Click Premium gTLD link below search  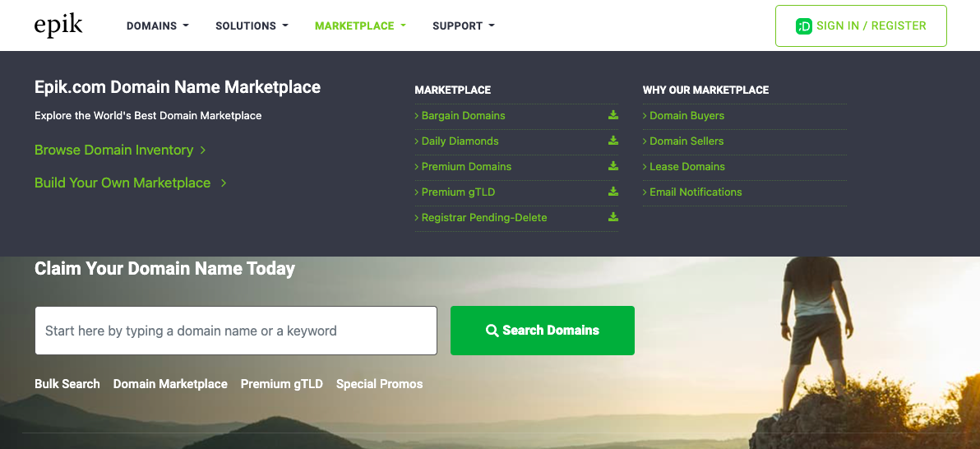point(282,384)
